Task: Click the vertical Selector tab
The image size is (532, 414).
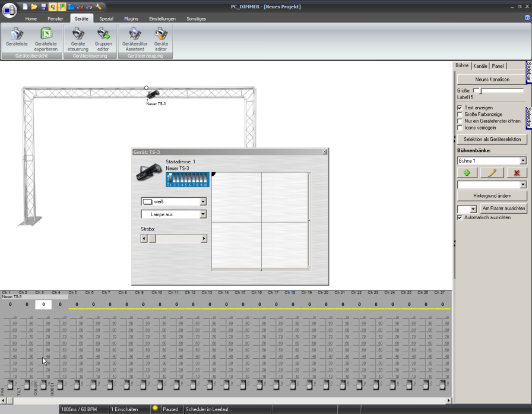Action: (528, 118)
